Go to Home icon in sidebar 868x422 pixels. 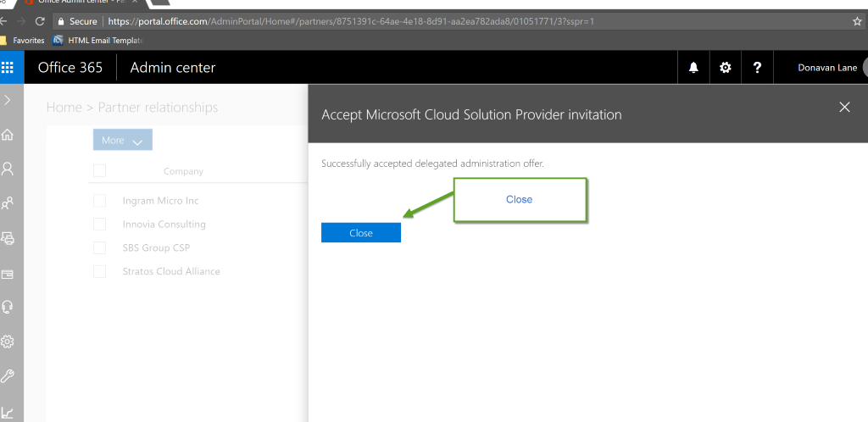[7, 135]
